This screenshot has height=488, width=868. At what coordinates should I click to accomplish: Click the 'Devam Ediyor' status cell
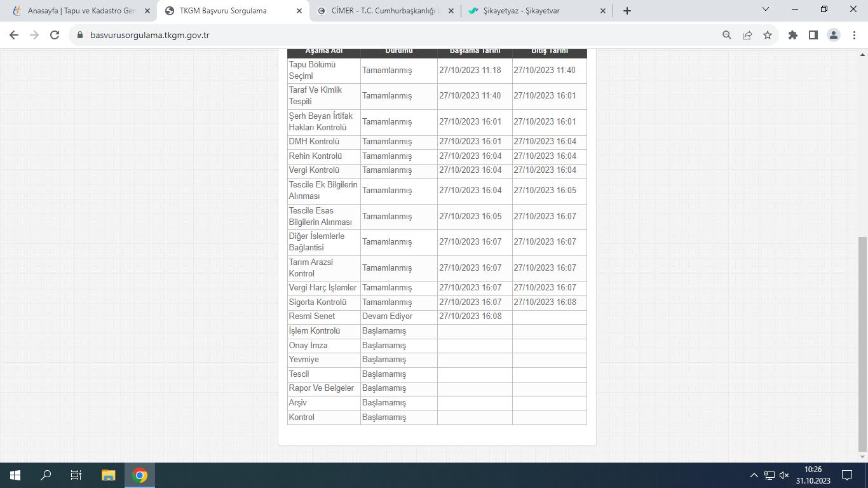398,316
